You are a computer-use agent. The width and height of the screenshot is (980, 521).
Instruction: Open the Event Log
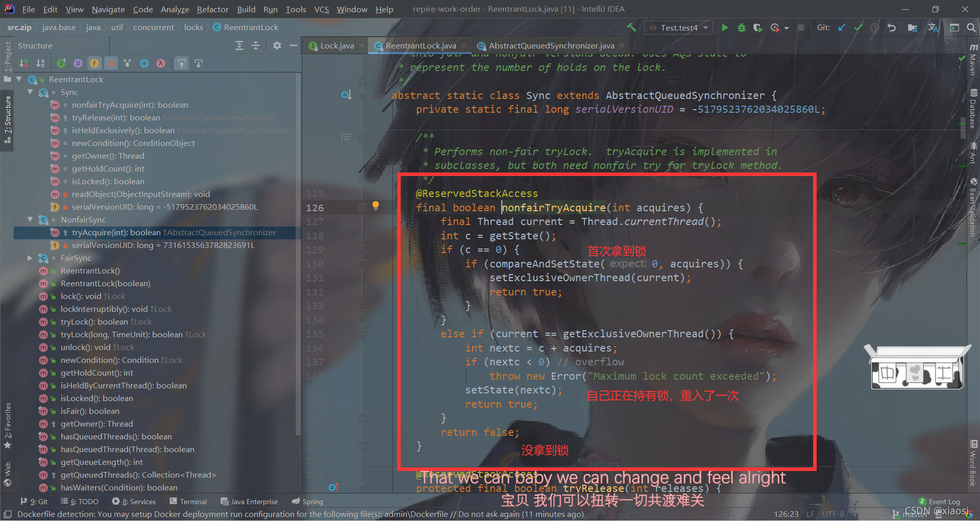pyautogui.click(x=939, y=502)
